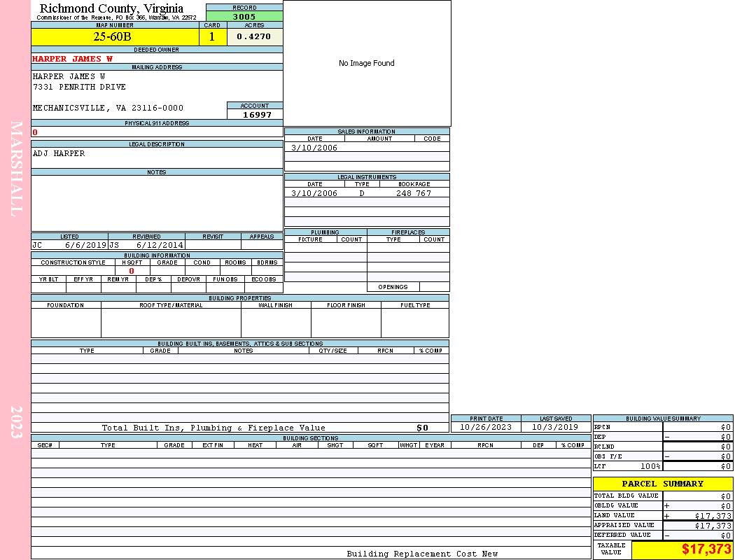Click the No Image Found photo placeholder

click(x=367, y=63)
